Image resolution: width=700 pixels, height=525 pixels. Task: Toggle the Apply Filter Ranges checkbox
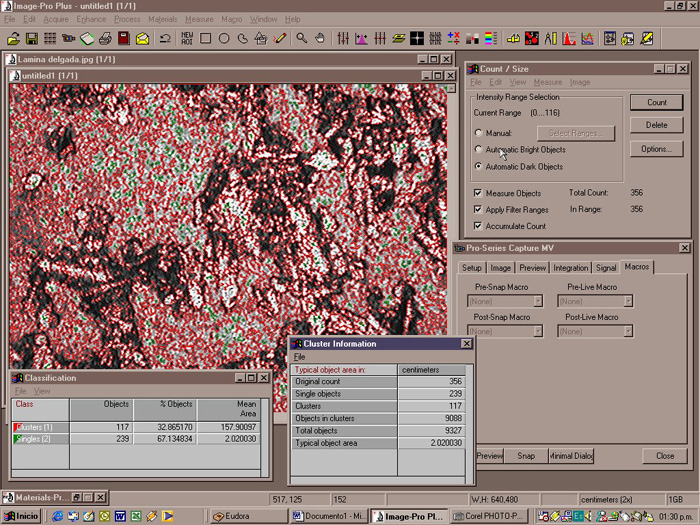pos(478,209)
